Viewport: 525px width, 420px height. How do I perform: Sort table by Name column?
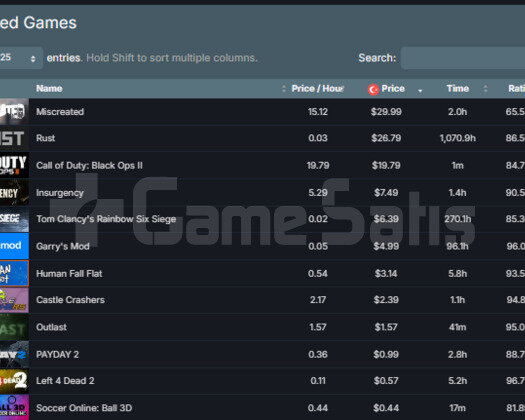(49, 88)
